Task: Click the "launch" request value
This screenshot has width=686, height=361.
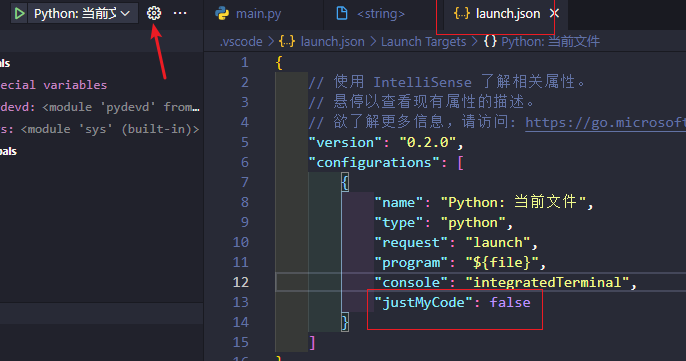Action: 497,243
